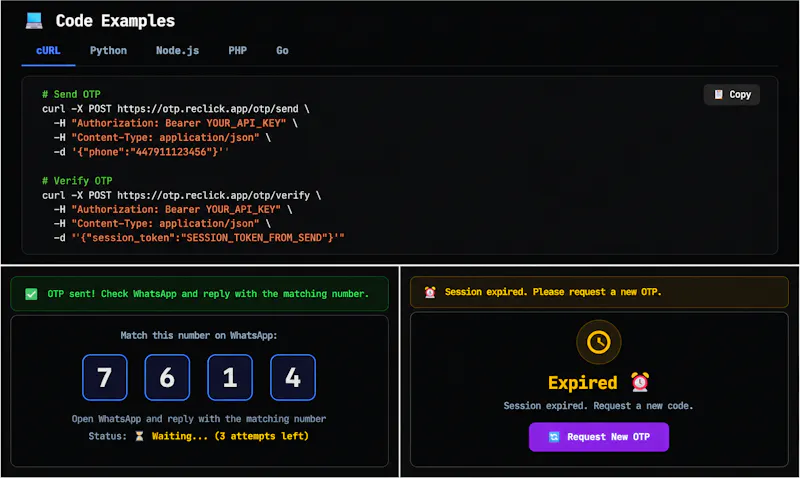
Task: Select the OTP digit box showing 1
Action: [230, 378]
